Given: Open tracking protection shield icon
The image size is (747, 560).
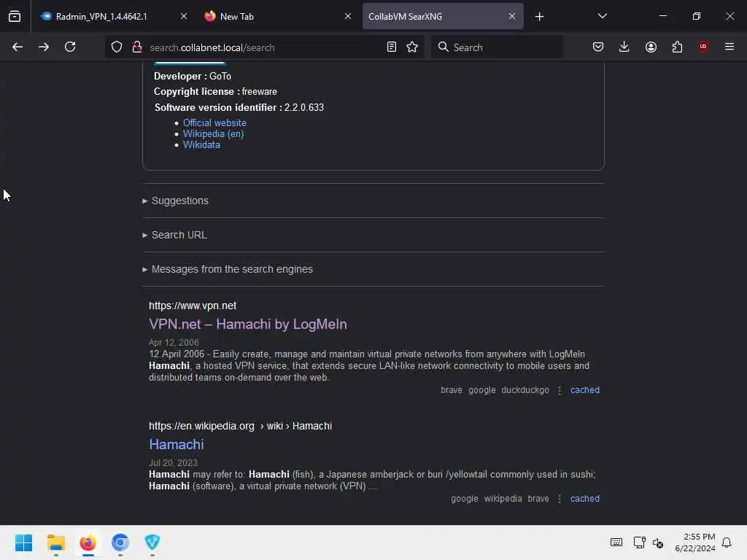Looking at the screenshot, I should (117, 47).
